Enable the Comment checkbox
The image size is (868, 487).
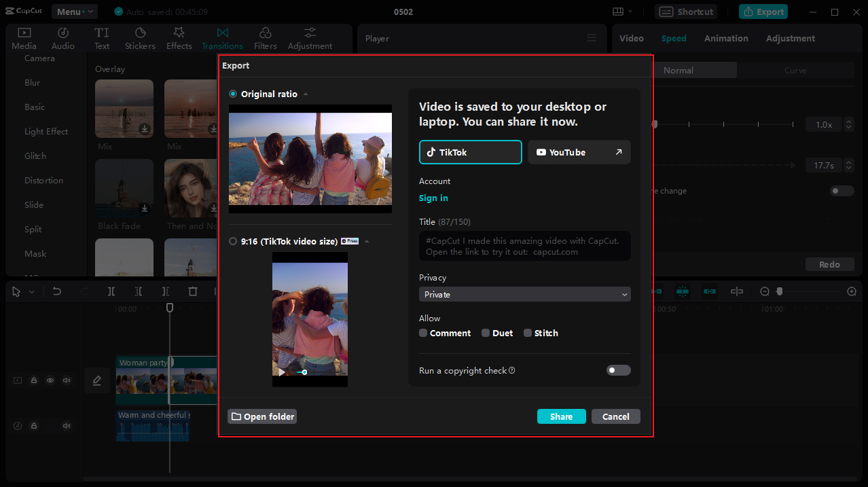coord(423,333)
